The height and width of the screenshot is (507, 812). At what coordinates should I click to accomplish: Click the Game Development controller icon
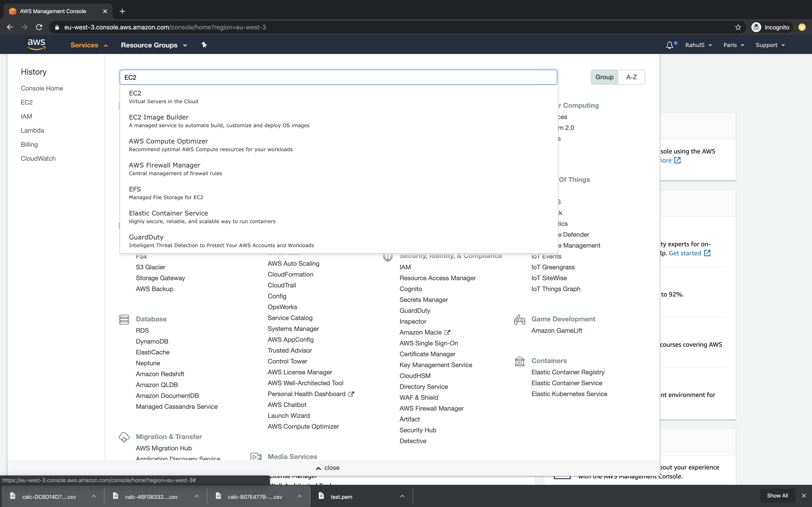click(520, 320)
